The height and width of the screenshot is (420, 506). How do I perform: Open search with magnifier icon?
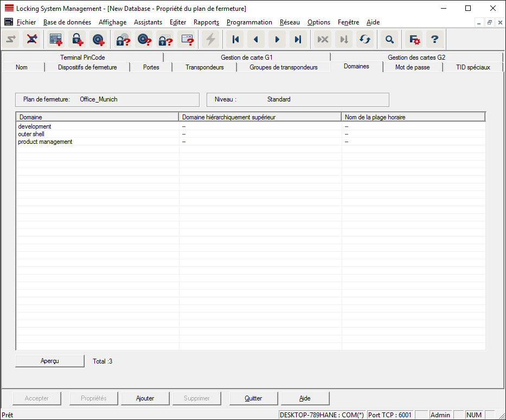point(389,39)
